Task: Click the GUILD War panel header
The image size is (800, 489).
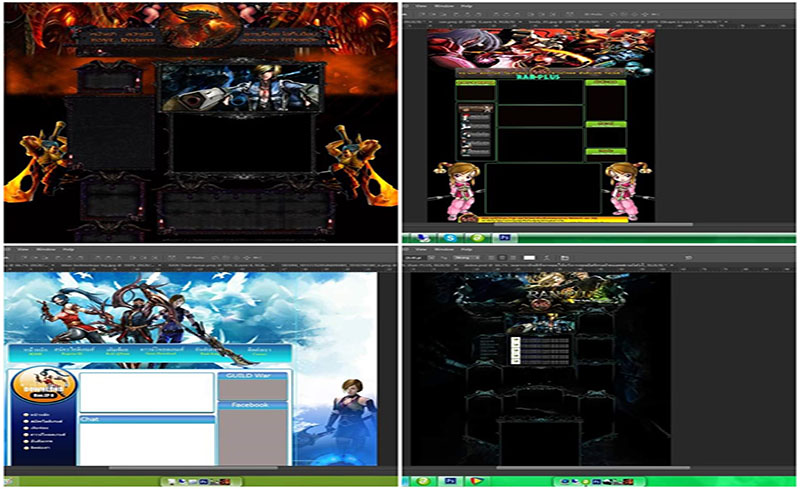Action: click(x=252, y=376)
